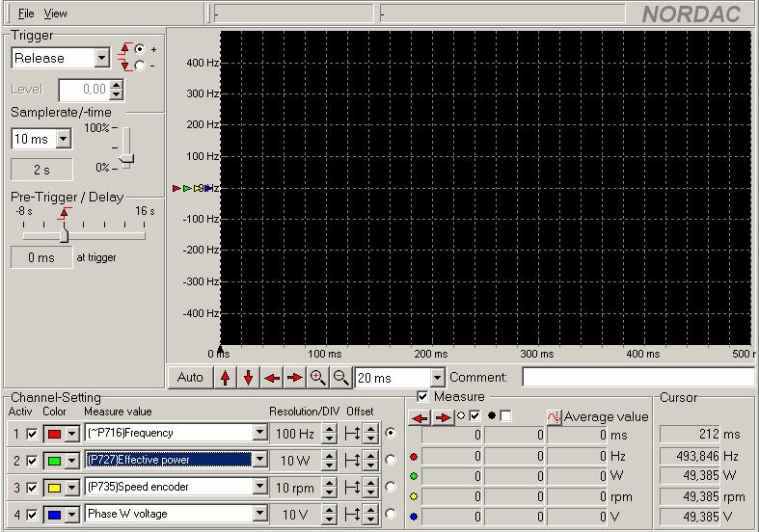Select Speed encoder channel scale radio button

click(391, 487)
